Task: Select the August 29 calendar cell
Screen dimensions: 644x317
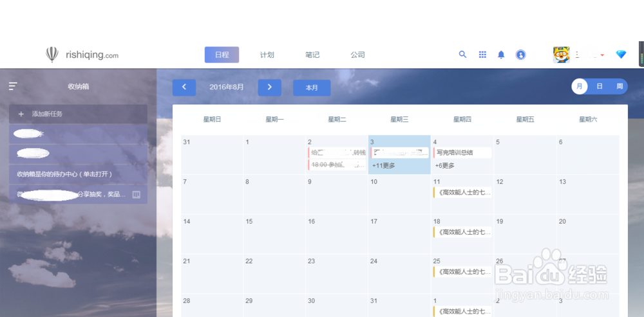Action: [x=274, y=305]
